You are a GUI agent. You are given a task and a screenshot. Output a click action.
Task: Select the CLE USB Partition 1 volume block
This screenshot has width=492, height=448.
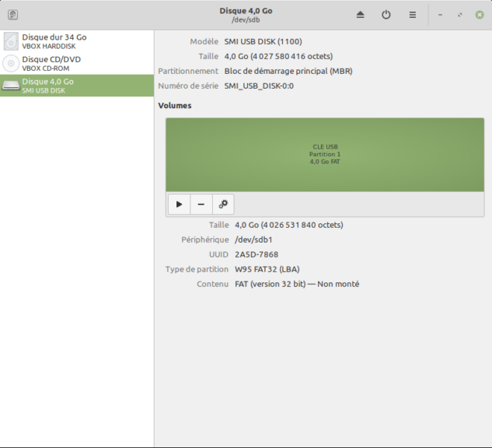(x=325, y=155)
